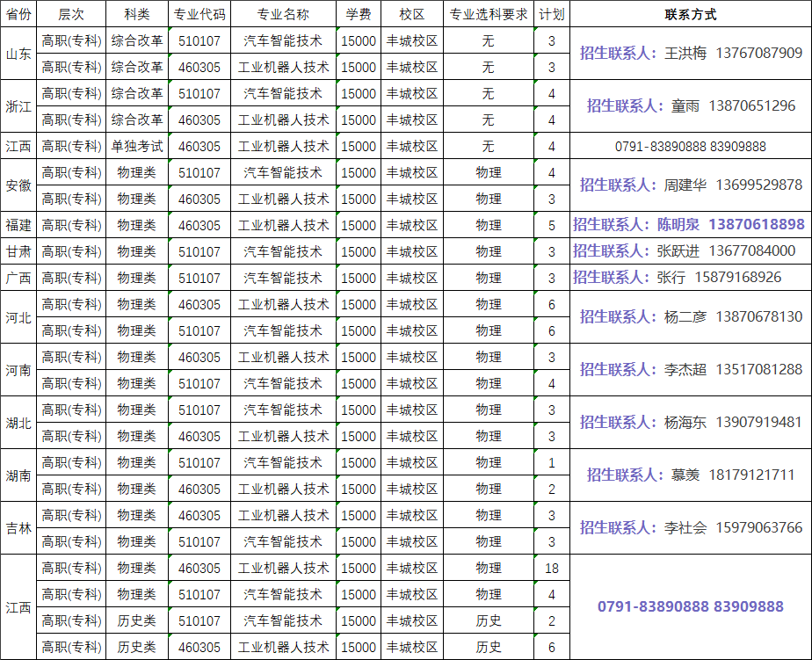The width and height of the screenshot is (812, 660).
Task: Click the 江西 row with 单独考试
Action: click(18, 146)
